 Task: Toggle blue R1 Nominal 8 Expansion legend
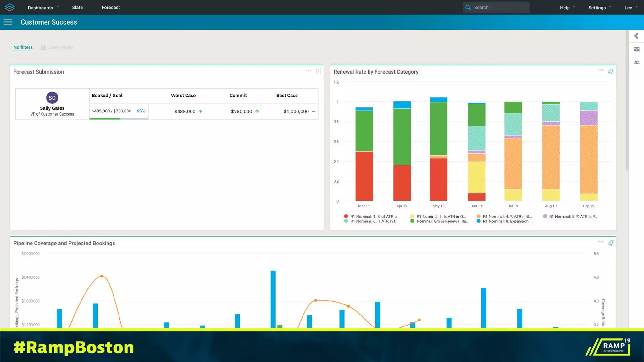coord(507,221)
